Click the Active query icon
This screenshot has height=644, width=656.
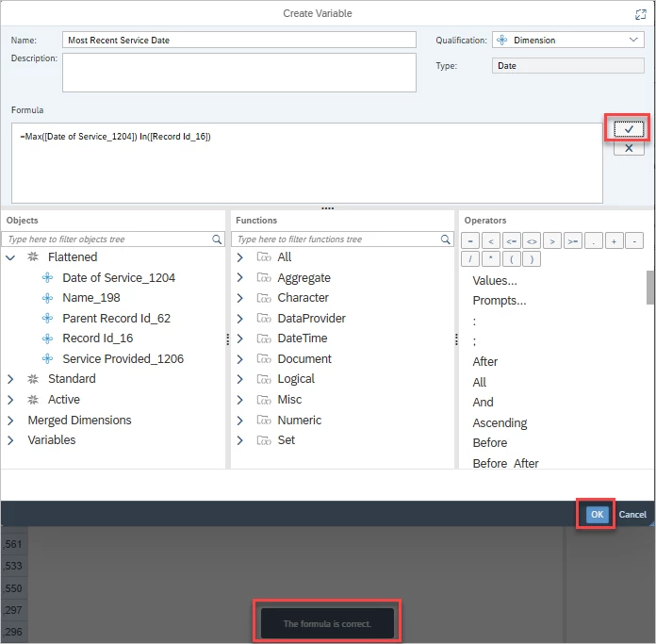33,400
